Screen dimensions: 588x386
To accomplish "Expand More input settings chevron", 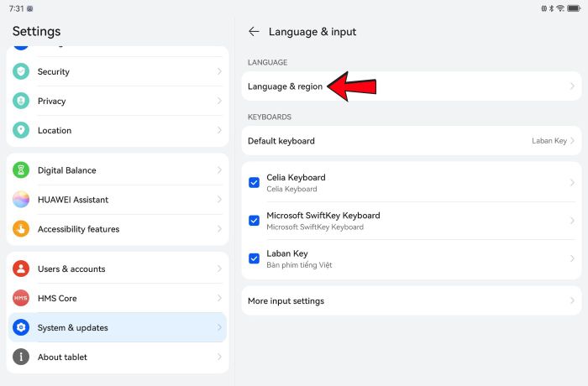I will point(572,301).
